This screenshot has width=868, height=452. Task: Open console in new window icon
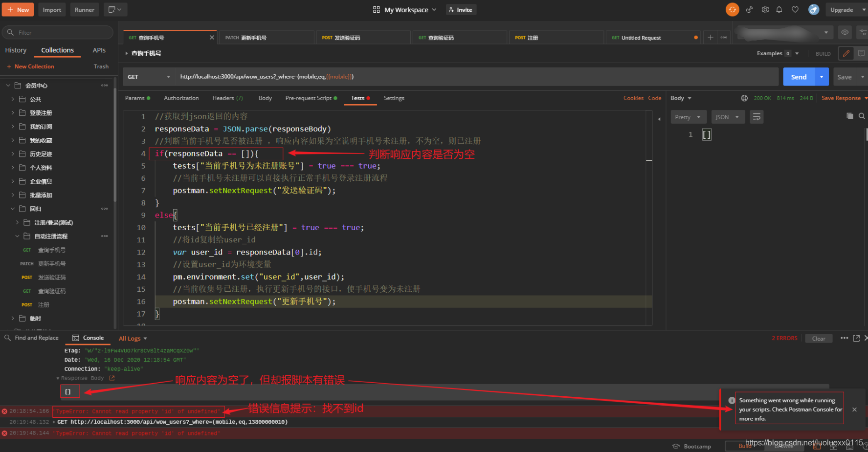click(856, 338)
